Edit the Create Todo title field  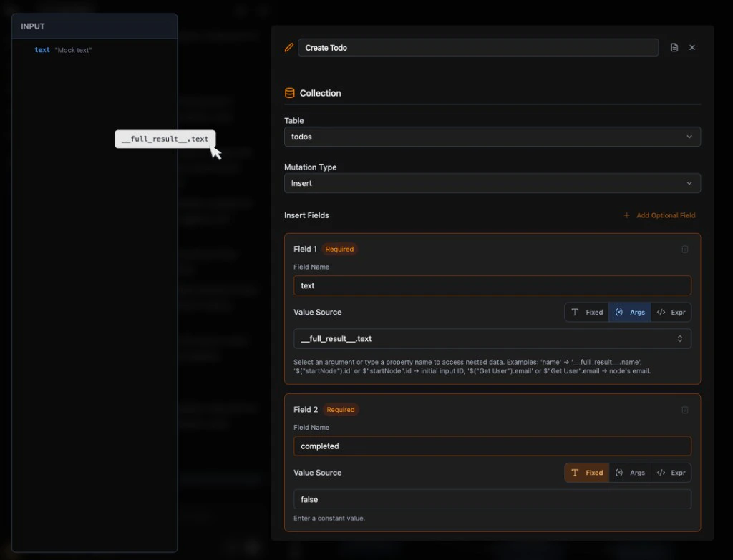click(478, 48)
